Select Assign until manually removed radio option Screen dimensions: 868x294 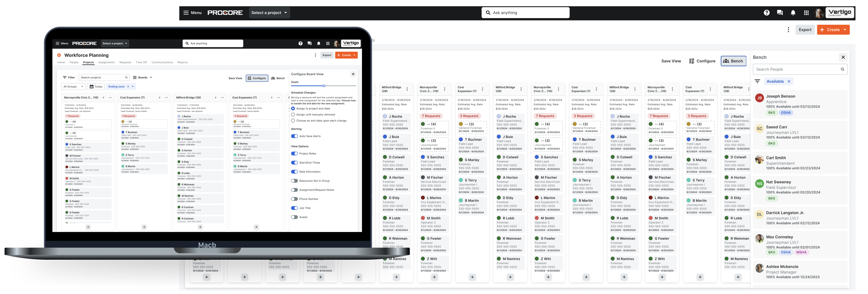click(293, 115)
